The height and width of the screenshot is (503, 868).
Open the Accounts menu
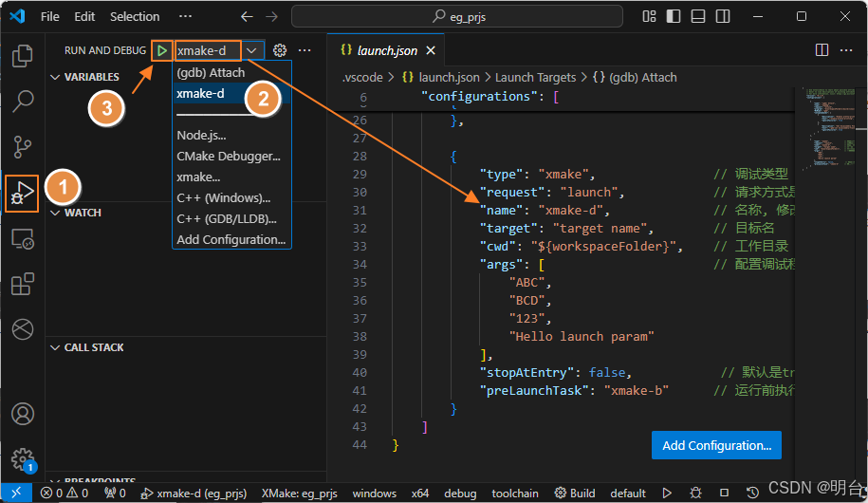click(x=22, y=414)
